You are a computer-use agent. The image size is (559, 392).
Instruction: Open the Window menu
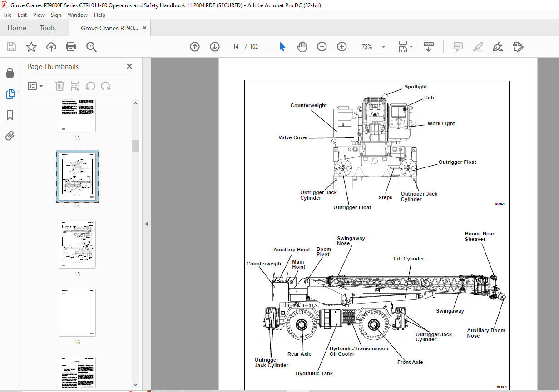pyautogui.click(x=78, y=15)
